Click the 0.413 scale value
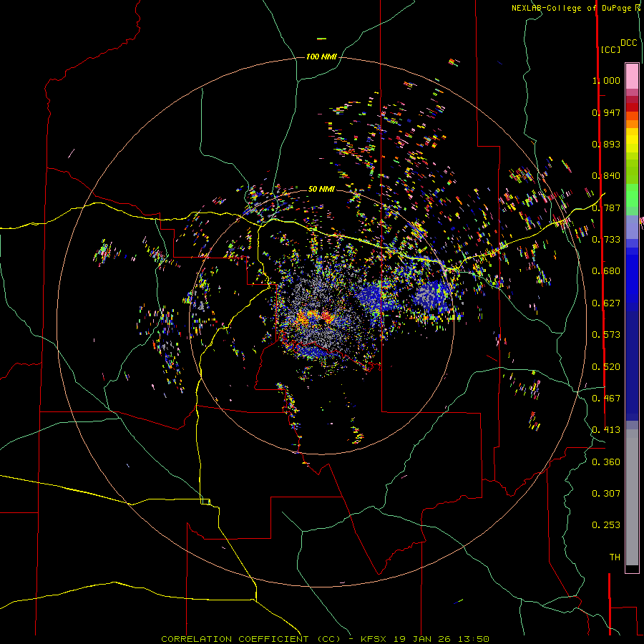Image resolution: width=644 pixels, height=644 pixels. [x=606, y=430]
